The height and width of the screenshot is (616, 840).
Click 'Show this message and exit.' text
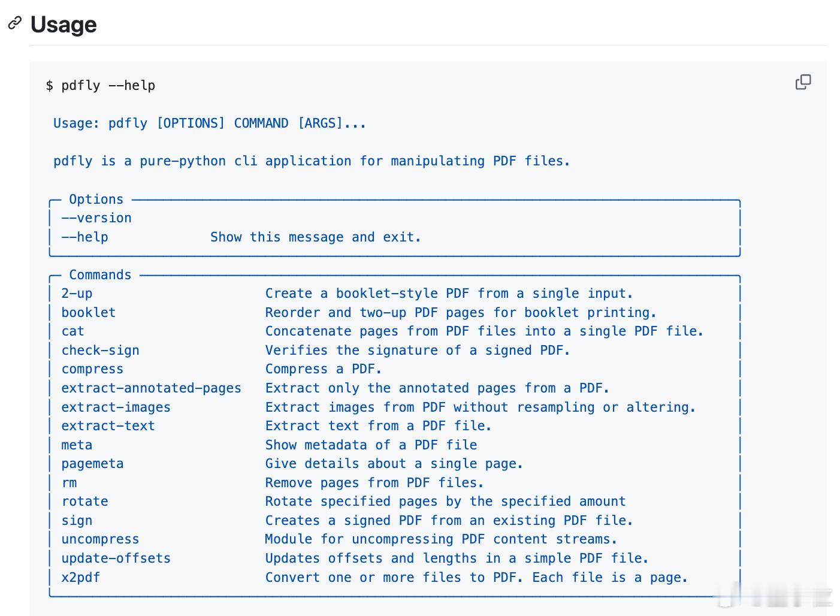pos(315,237)
